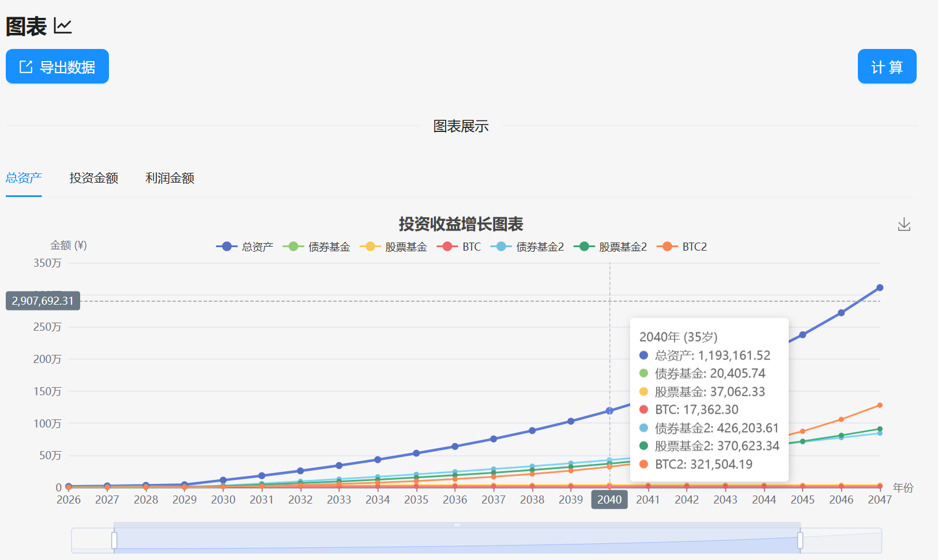Image resolution: width=938 pixels, height=560 pixels.
Task: Click the 投资收益增长图表 chart title
Action: 461,224
